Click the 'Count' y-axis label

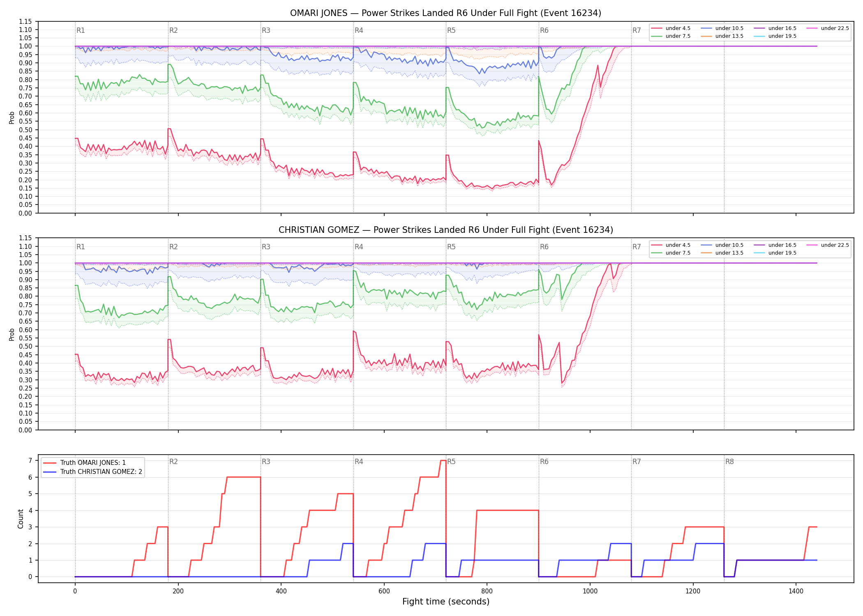(x=21, y=519)
